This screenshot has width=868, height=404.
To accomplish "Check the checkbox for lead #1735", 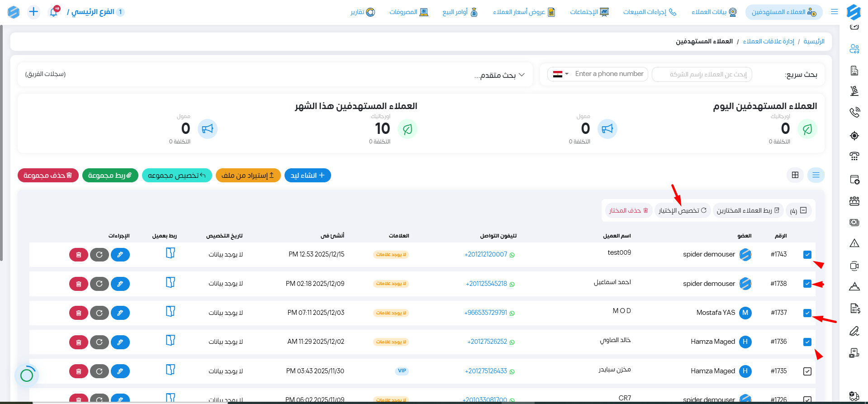I will [x=807, y=371].
